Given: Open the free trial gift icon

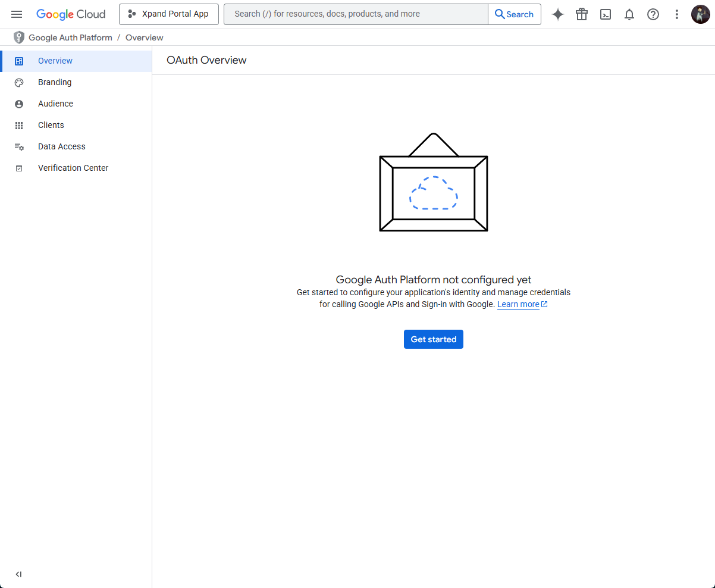Looking at the screenshot, I should tap(582, 14).
